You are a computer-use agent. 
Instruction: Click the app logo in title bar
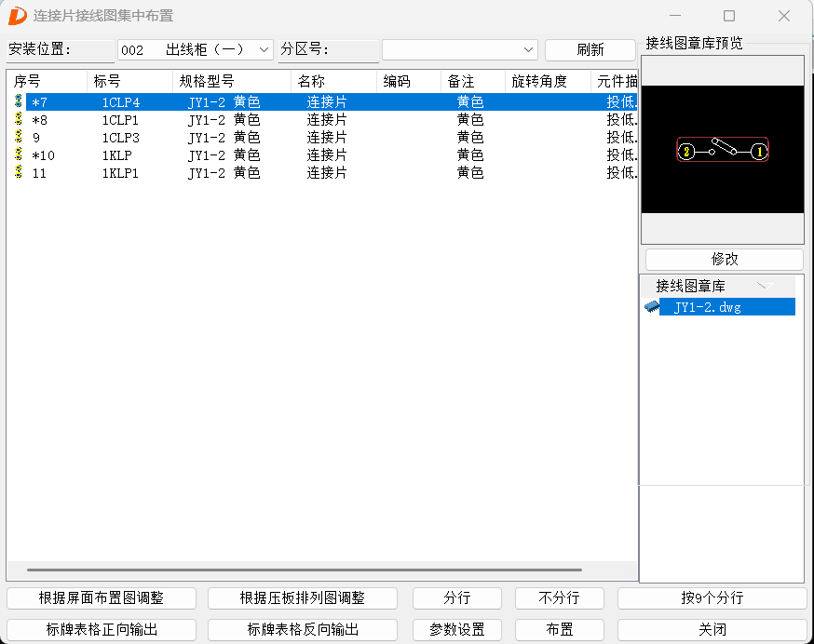point(17,16)
